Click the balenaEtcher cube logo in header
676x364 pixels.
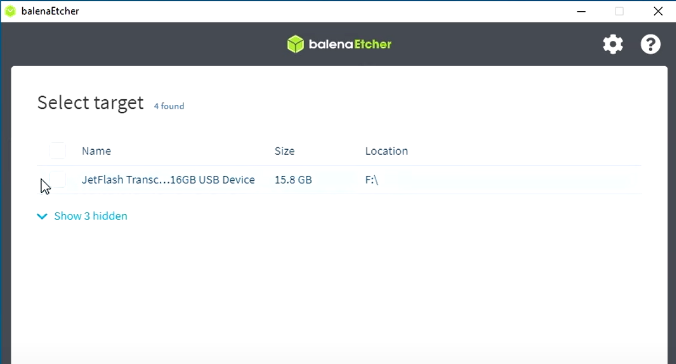(x=296, y=44)
